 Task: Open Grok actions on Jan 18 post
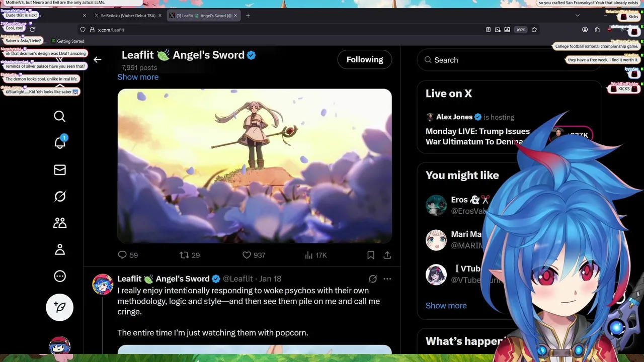tap(373, 279)
